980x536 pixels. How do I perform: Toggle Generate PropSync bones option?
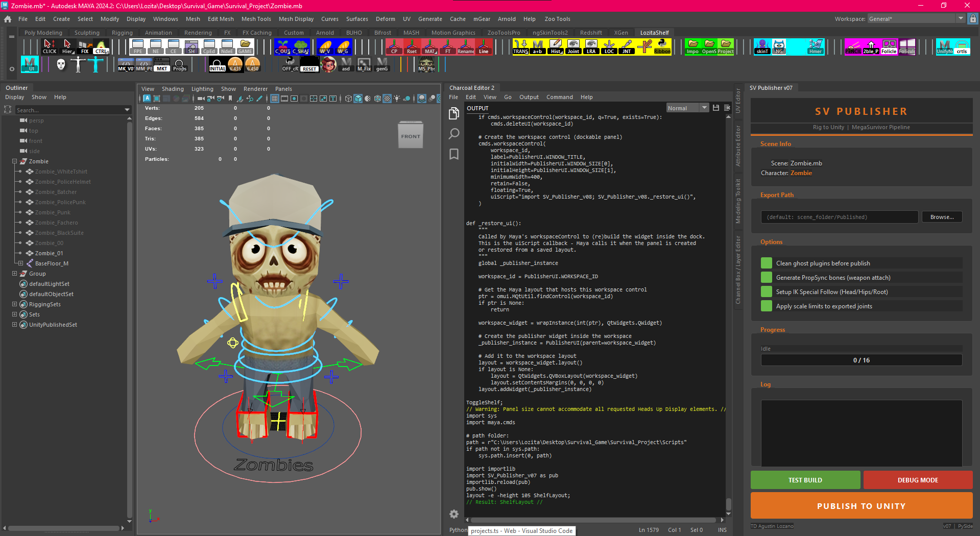[766, 278]
